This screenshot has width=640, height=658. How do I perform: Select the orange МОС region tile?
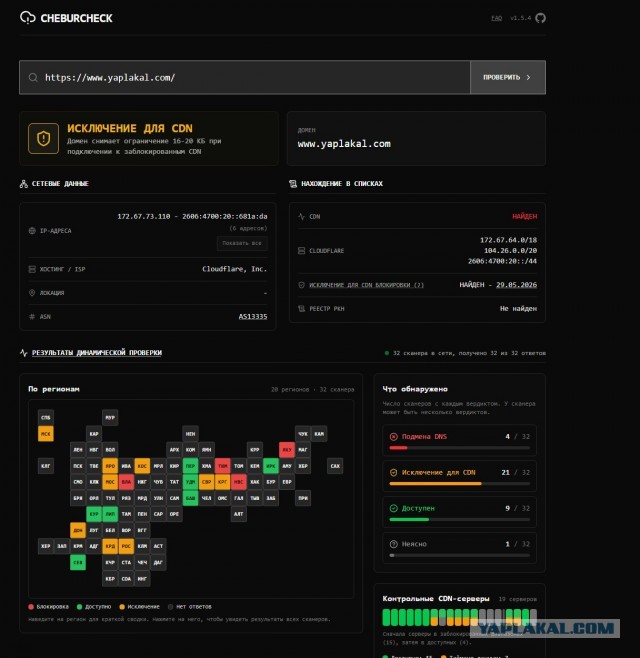point(110,482)
